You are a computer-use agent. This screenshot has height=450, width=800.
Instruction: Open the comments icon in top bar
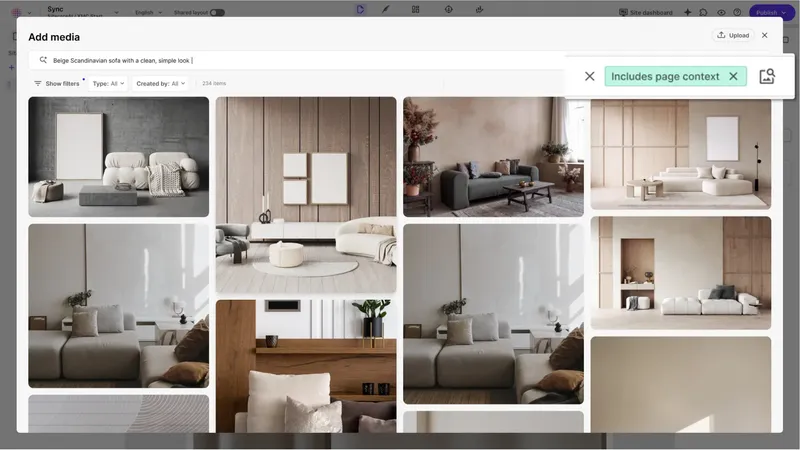point(704,12)
